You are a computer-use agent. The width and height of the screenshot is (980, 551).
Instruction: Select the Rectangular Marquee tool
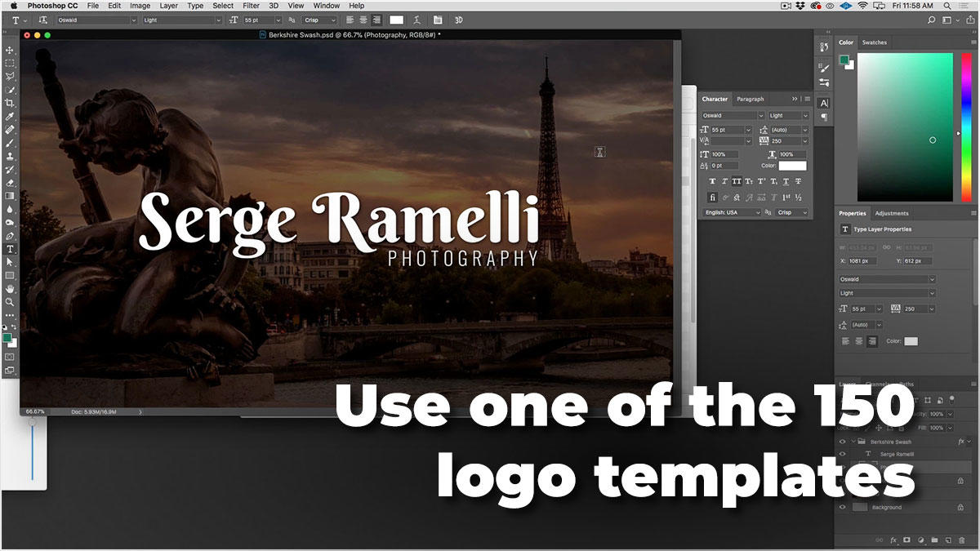pos(10,63)
